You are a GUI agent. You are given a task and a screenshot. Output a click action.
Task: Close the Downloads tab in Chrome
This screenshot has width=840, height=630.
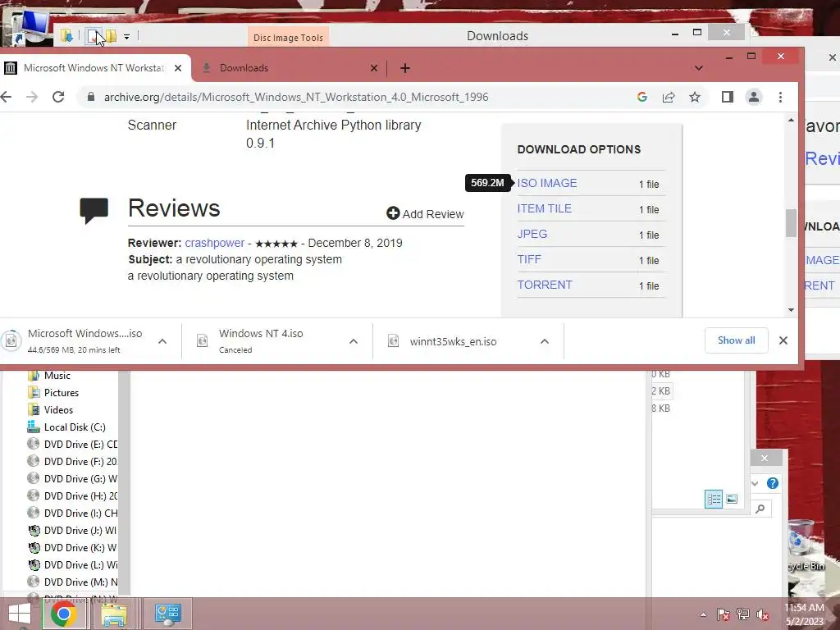pyautogui.click(x=374, y=68)
